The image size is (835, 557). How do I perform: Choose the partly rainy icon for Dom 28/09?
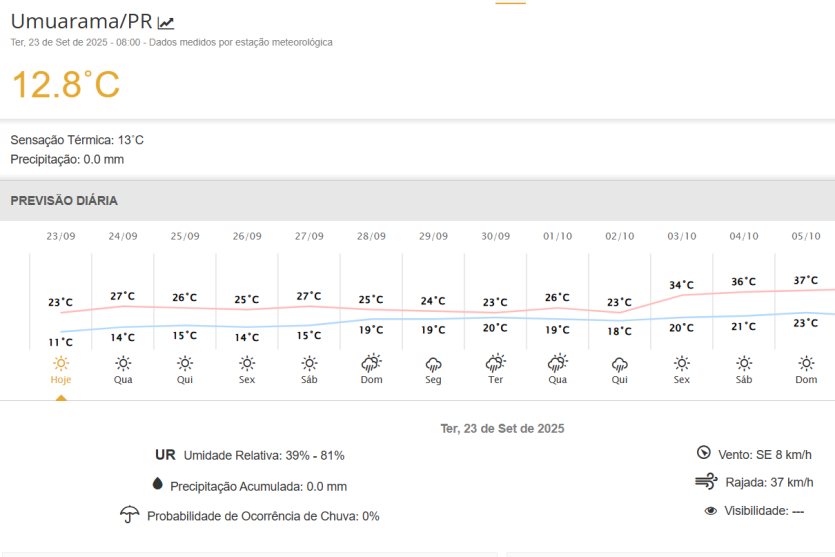(371, 363)
